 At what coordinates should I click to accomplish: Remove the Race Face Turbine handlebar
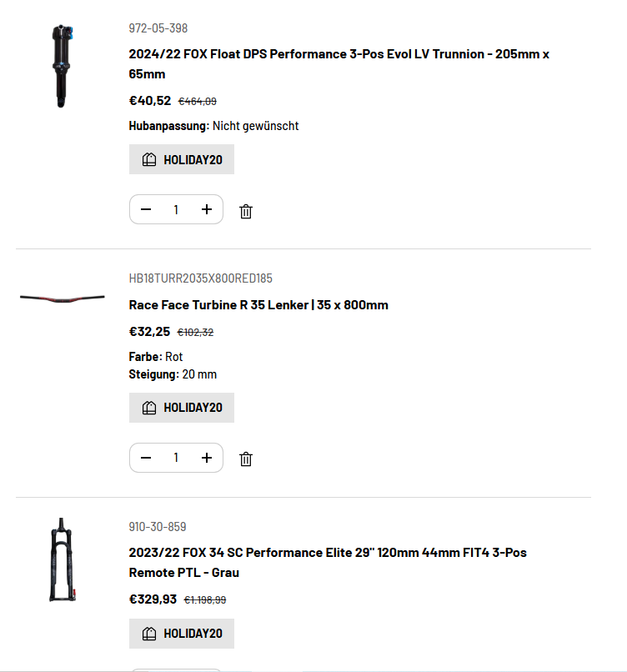click(x=246, y=459)
